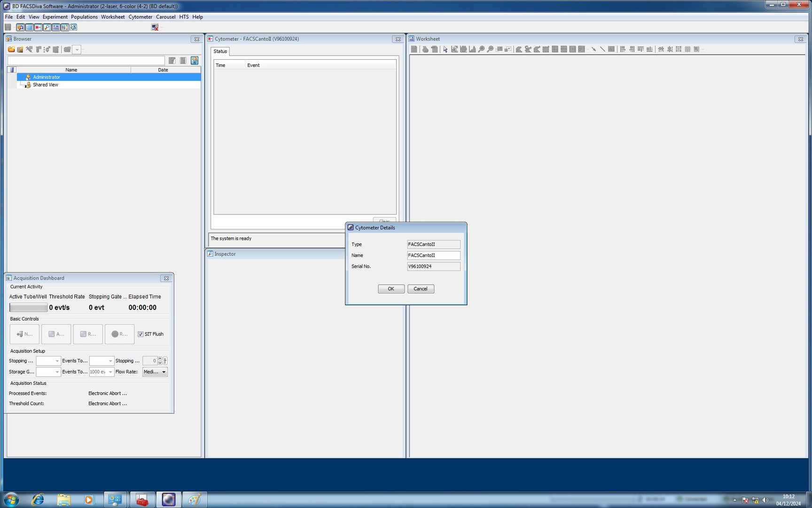This screenshot has width=812, height=508.
Task: Click the laser icon in main toolbar
Action: click(x=38, y=27)
